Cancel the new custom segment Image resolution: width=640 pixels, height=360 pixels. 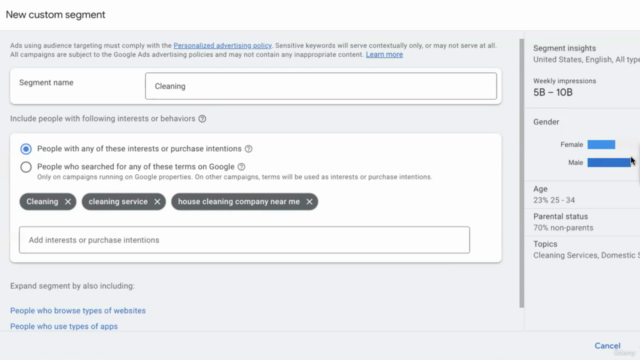pos(607,346)
